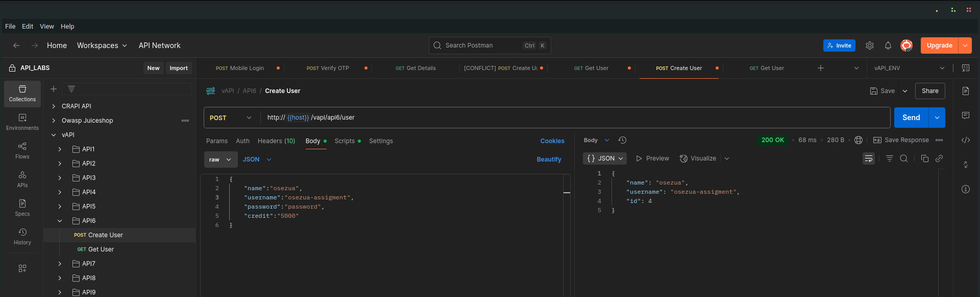Expand the Owasp Juiceshop collection

[x=54, y=121]
